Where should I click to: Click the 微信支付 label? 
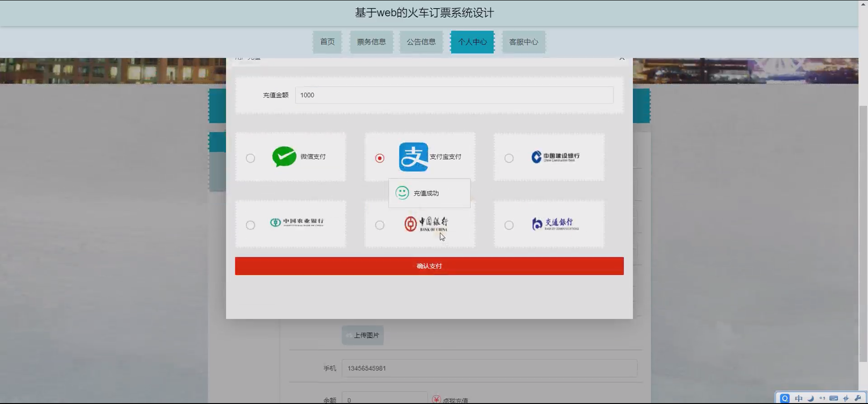(313, 157)
